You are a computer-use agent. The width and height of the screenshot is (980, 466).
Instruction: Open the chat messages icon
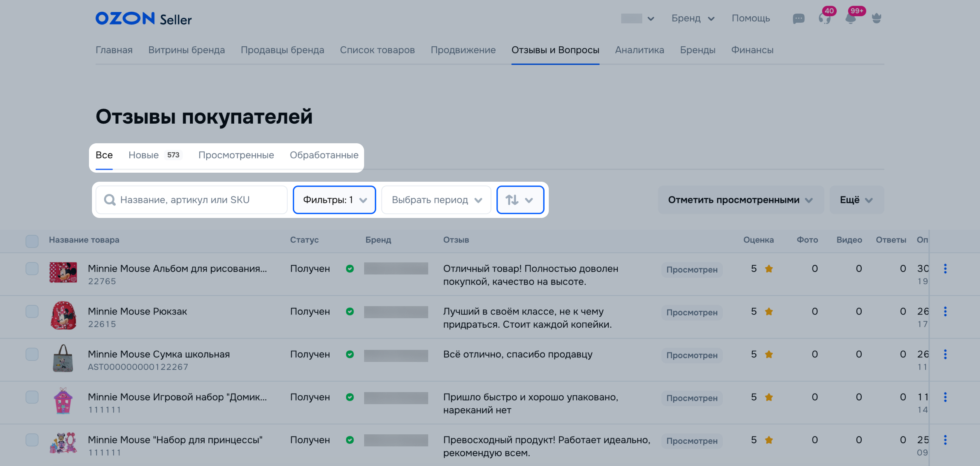(798, 18)
